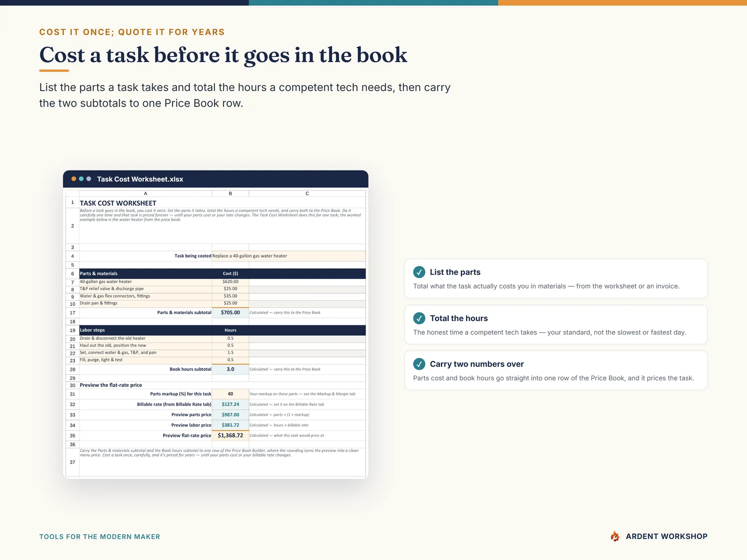This screenshot has width=747, height=560.
Task: Select column B header in the worksheet
Action: tap(230, 193)
